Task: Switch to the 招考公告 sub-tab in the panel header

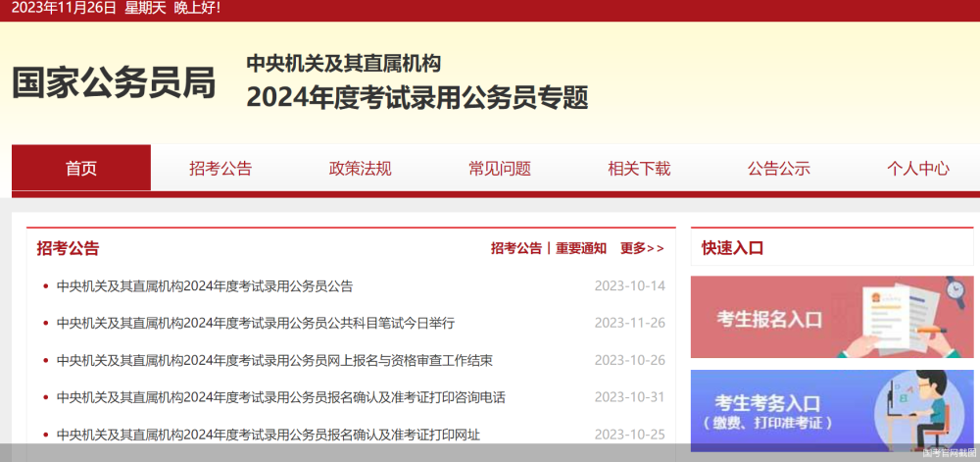Action: [x=516, y=248]
